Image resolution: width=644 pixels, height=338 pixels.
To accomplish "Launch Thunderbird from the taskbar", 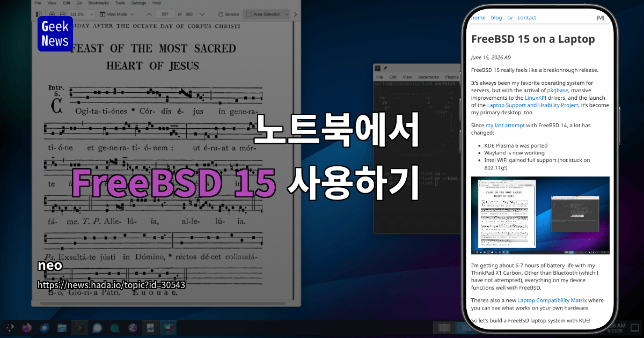I will 45,327.
